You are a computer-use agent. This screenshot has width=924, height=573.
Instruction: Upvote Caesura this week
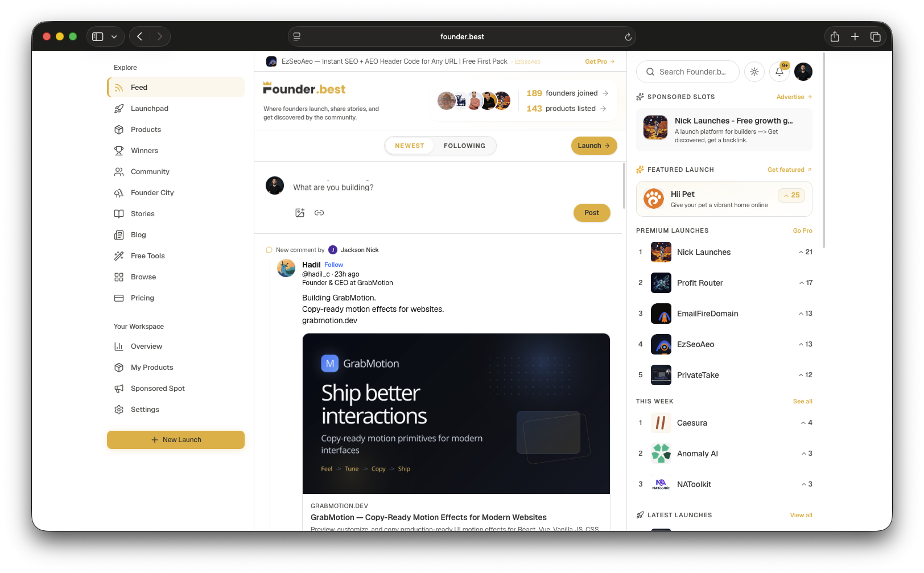click(807, 423)
